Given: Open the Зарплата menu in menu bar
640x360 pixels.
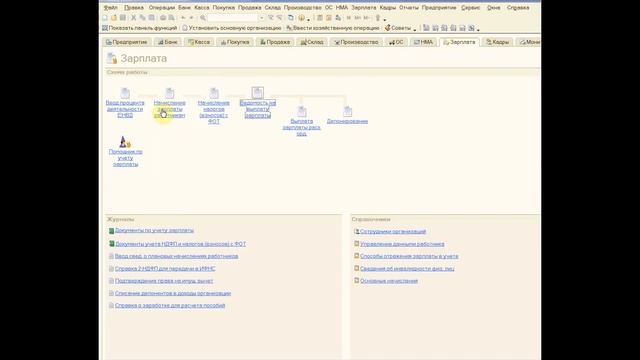Looking at the screenshot, I should pyautogui.click(x=364, y=7).
